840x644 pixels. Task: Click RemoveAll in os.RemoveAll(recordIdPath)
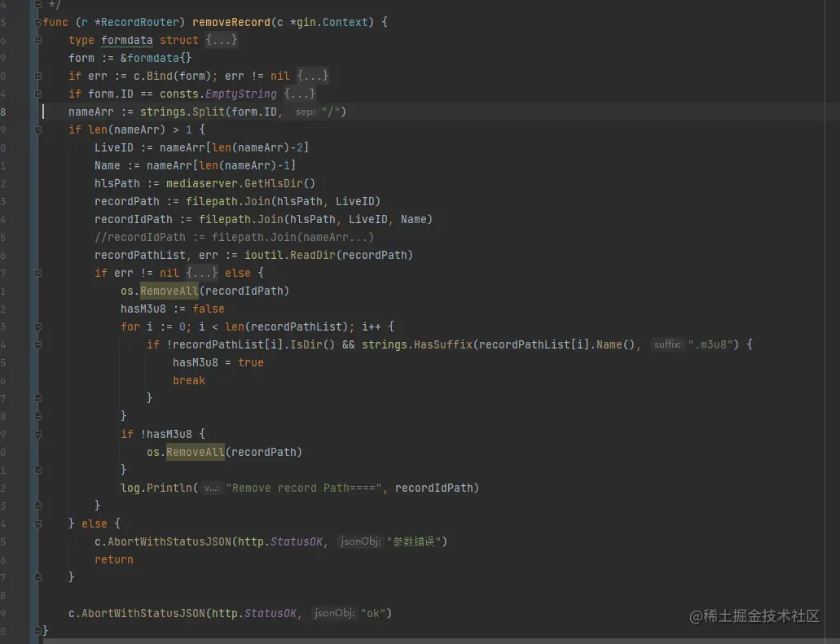pyautogui.click(x=169, y=291)
